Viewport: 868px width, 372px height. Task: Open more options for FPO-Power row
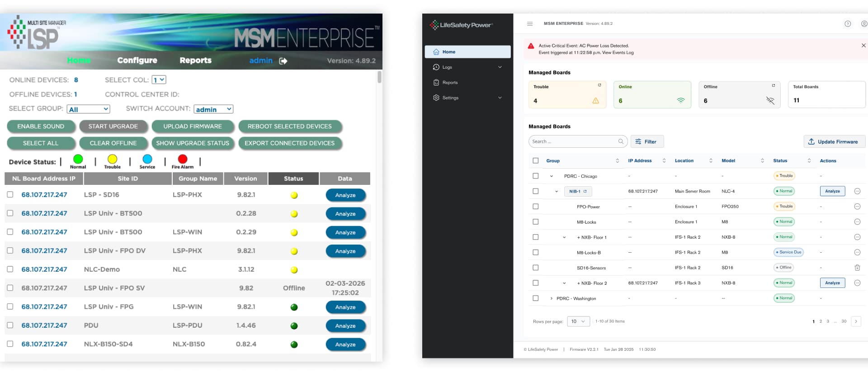857,207
